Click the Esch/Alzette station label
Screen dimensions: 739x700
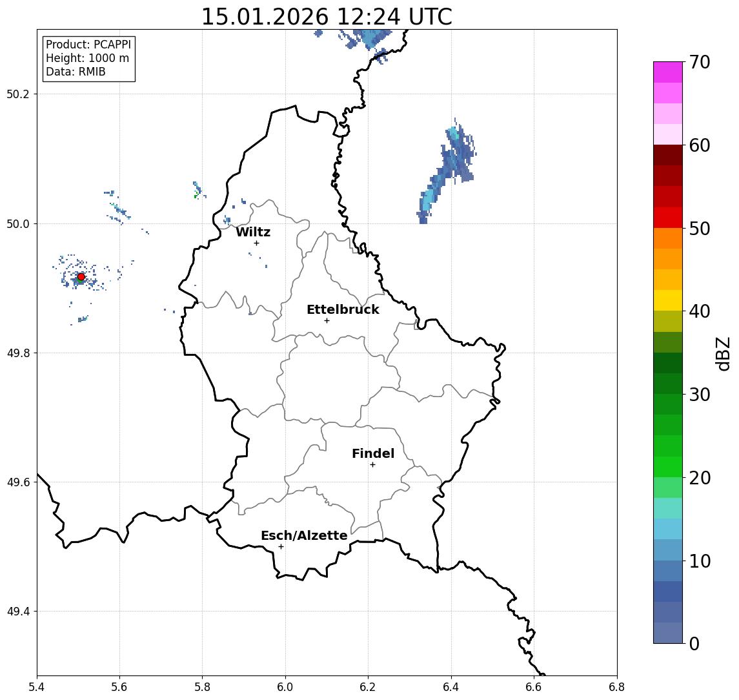[x=304, y=536]
